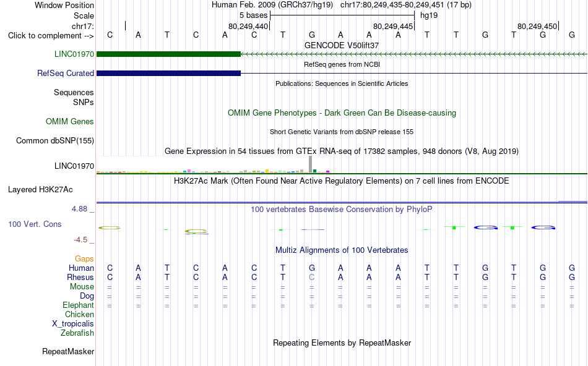Select the Rhesus species label
This screenshot has width=588, height=366.
point(80,278)
